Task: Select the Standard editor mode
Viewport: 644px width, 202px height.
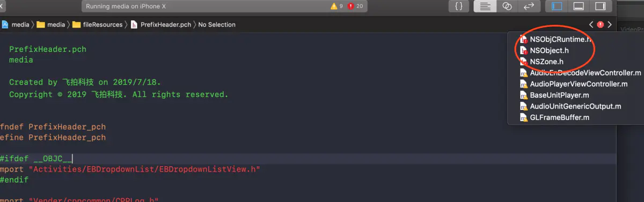Action: 485,6
